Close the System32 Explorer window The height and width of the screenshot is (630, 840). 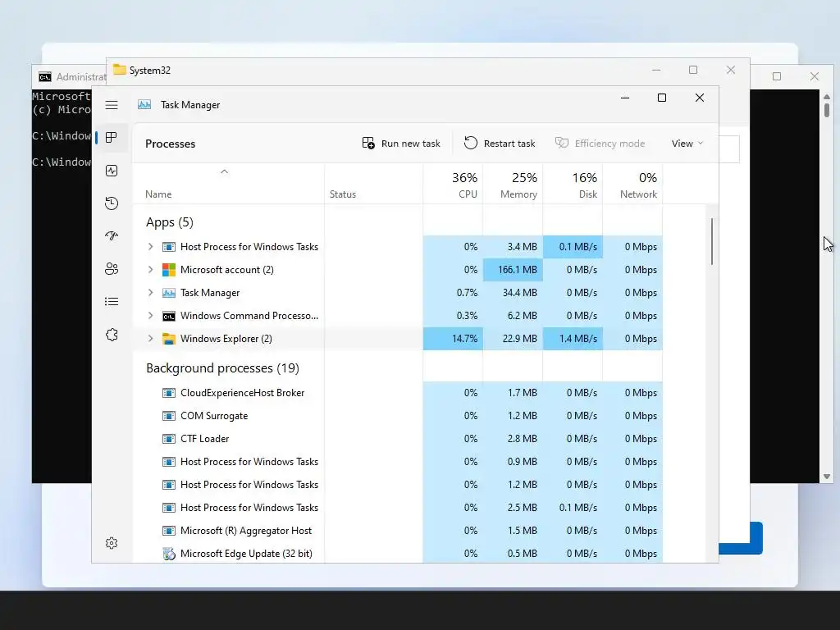pos(731,71)
